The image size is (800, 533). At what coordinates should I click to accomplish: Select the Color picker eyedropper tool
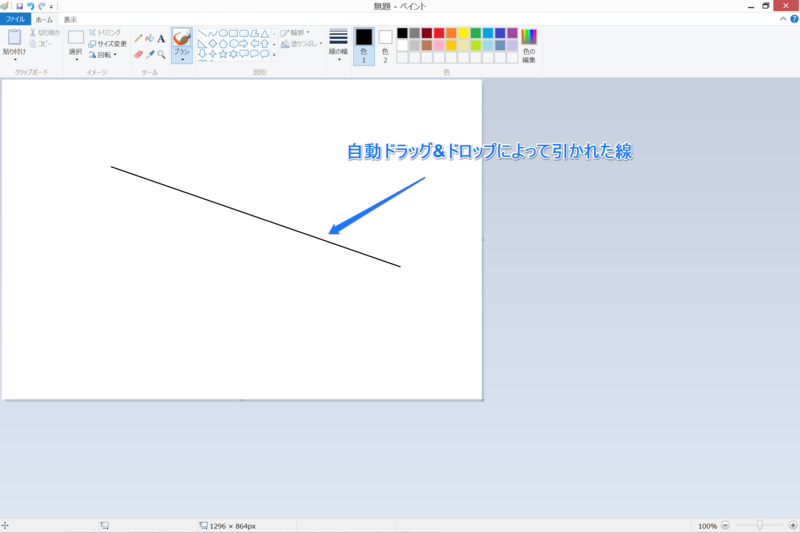(x=150, y=55)
